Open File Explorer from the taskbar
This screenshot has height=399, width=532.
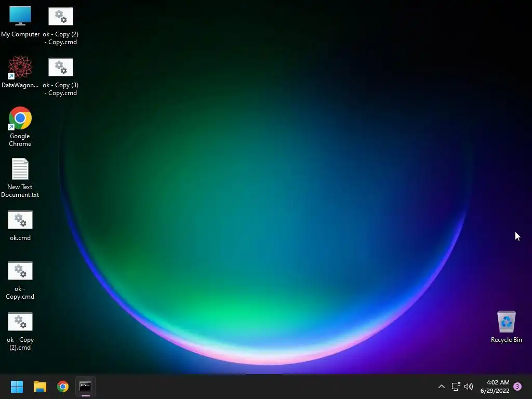[39, 387]
